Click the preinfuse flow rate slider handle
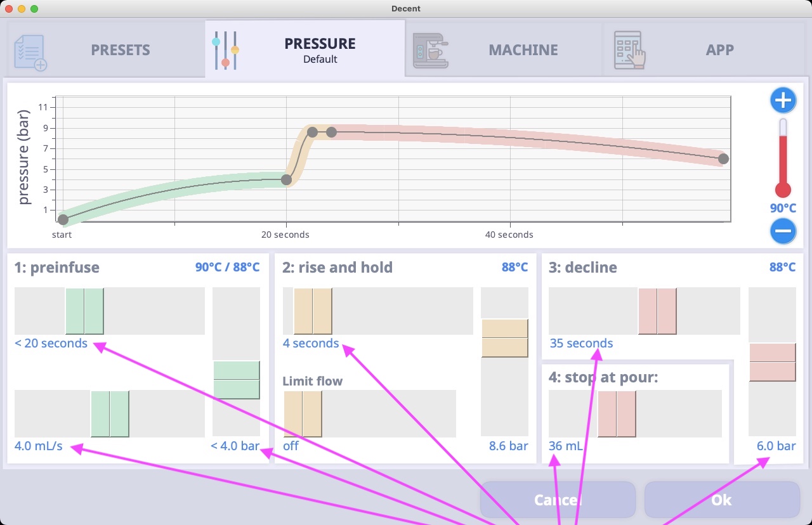Viewport: 812px width, 525px height. point(110,413)
